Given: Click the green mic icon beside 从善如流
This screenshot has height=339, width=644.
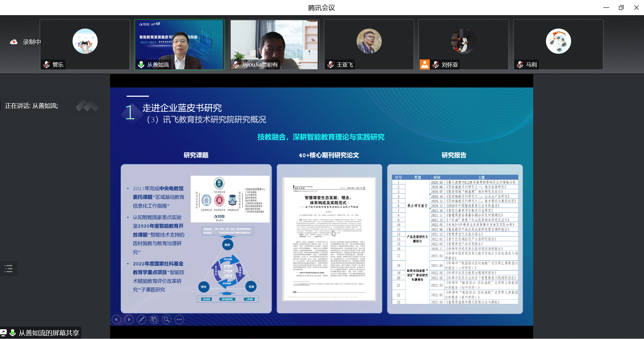Looking at the screenshot, I should point(141,65).
